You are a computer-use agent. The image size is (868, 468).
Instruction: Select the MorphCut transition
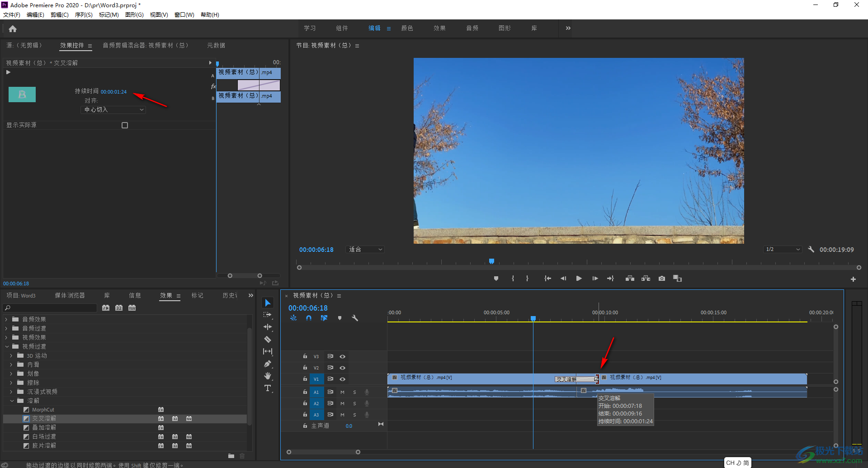point(43,410)
